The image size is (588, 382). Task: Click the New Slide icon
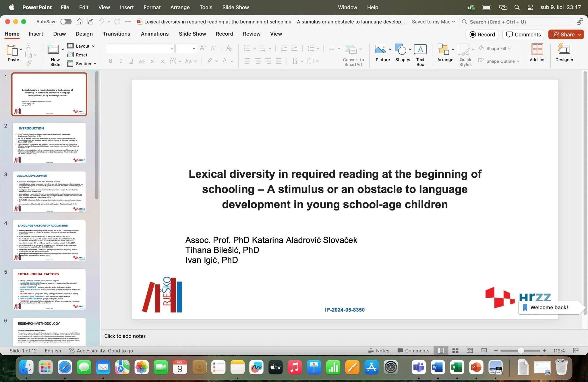(53, 49)
